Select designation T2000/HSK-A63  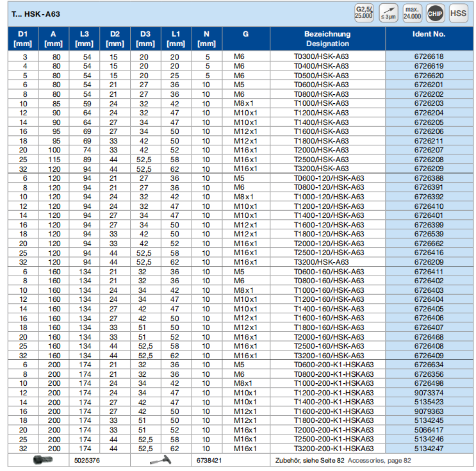pyautogui.click(x=321, y=150)
